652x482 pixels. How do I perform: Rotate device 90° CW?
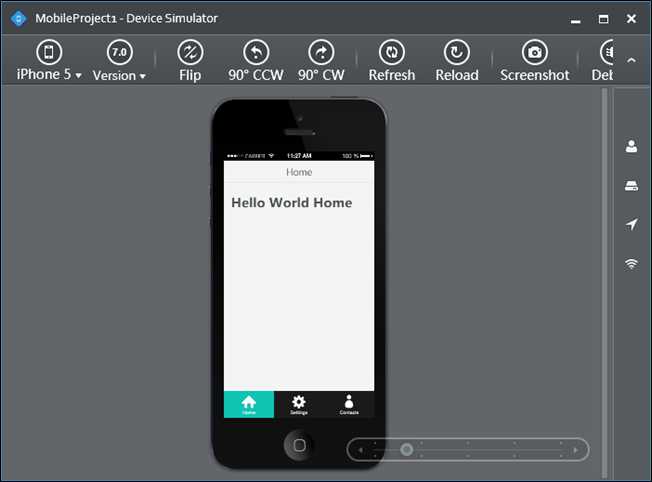321,61
